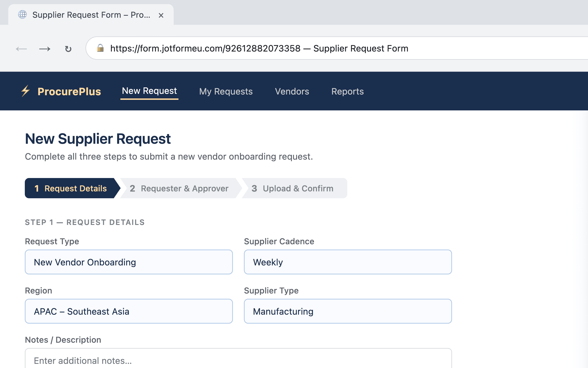The image size is (588, 368).
Task: Click into the Notes / Description field
Action: 238,358
